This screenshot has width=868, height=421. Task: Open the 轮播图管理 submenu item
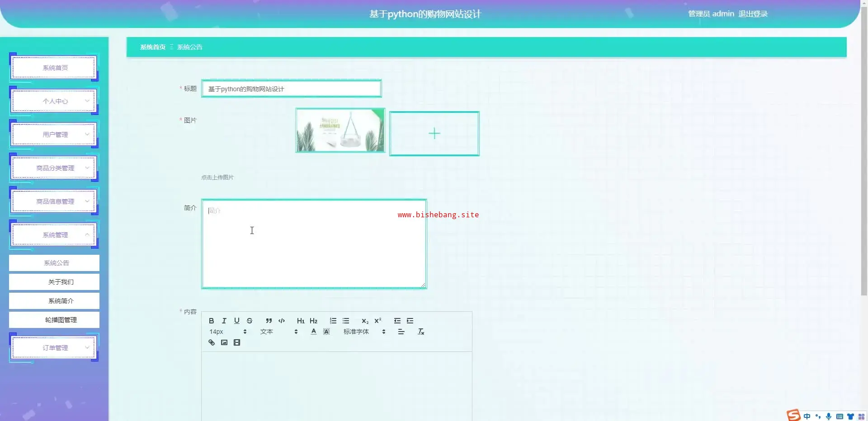tap(54, 320)
